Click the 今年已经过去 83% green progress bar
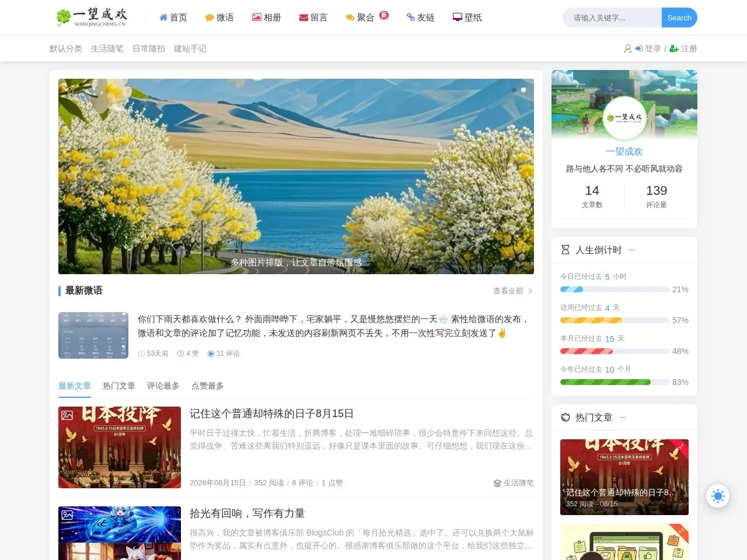This screenshot has height=560, width=747. pyautogui.click(x=615, y=382)
